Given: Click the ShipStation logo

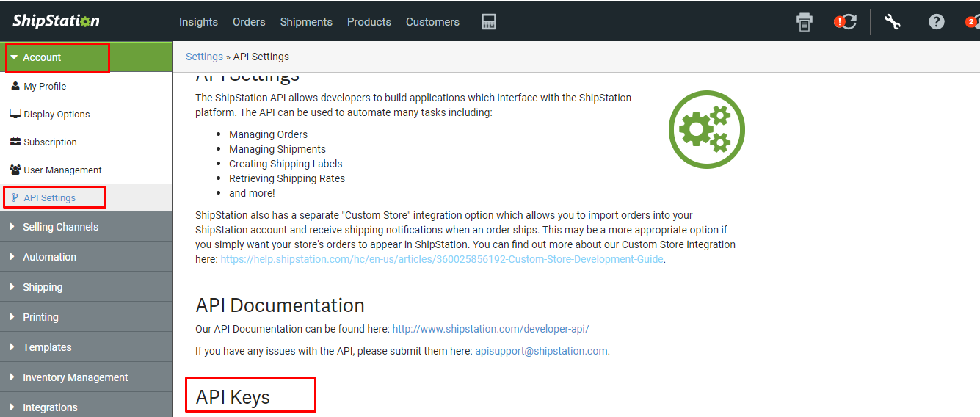Looking at the screenshot, I should point(56,21).
